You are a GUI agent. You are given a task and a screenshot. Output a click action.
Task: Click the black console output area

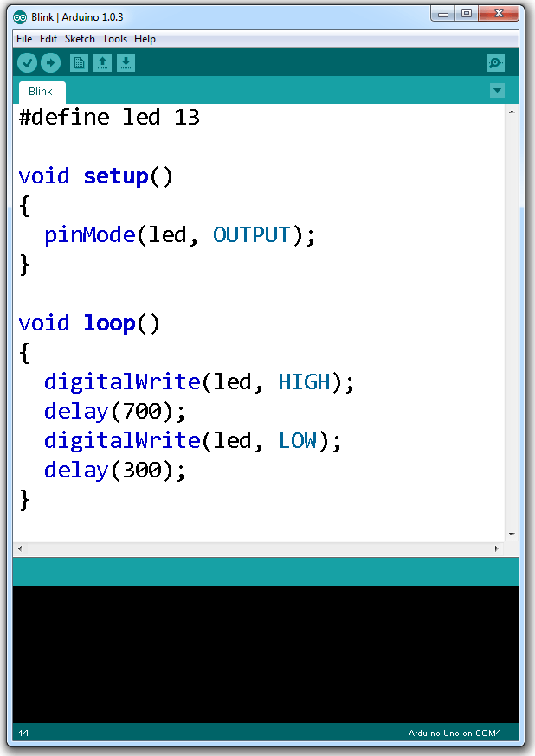coord(266,654)
